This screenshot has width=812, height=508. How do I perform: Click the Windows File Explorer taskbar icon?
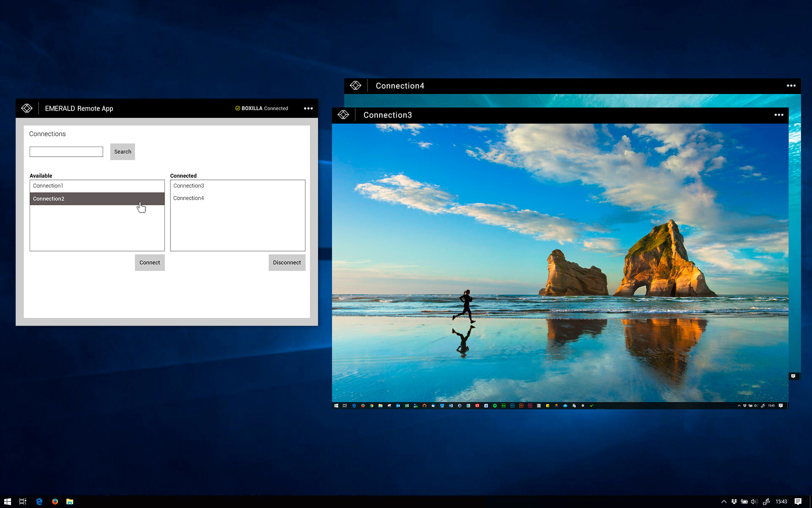[69, 502]
